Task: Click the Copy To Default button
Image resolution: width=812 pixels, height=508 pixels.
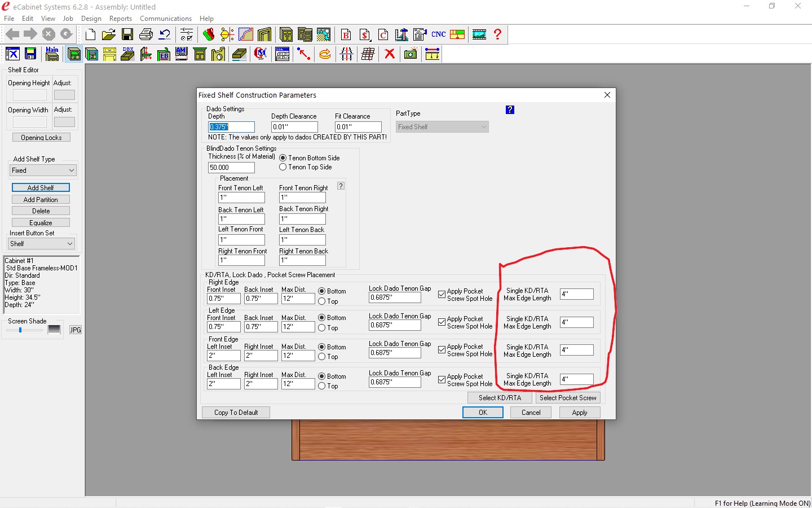Action: pos(236,413)
